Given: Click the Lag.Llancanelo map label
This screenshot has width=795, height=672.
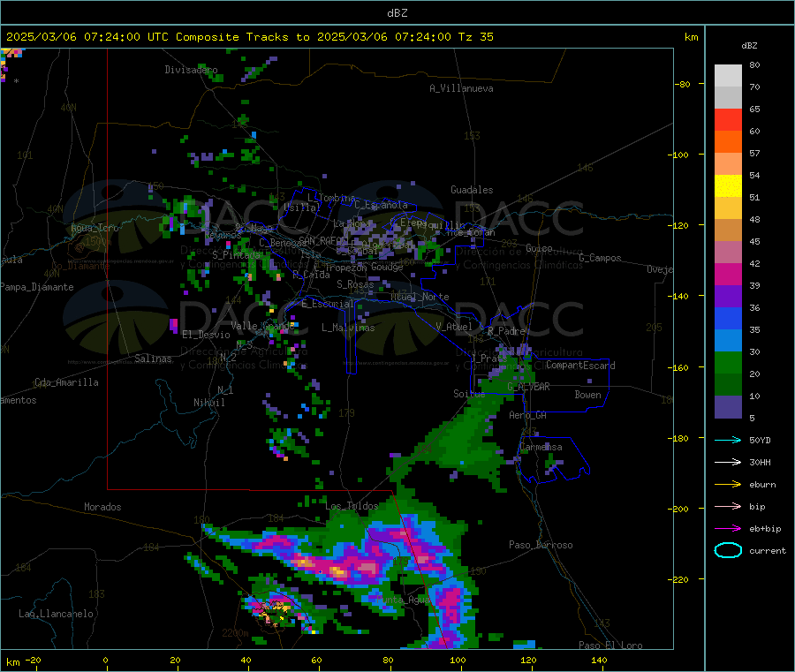Looking at the screenshot, I should [x=57, y=614].
